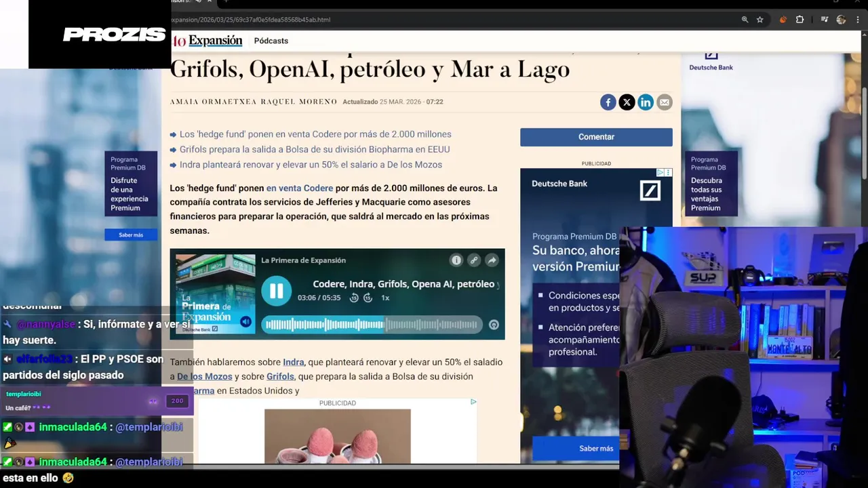Image resolution: width=868 pixels, height=488 pixels.
Task: Change the 1x playback speed
Action: click(385, 298)
